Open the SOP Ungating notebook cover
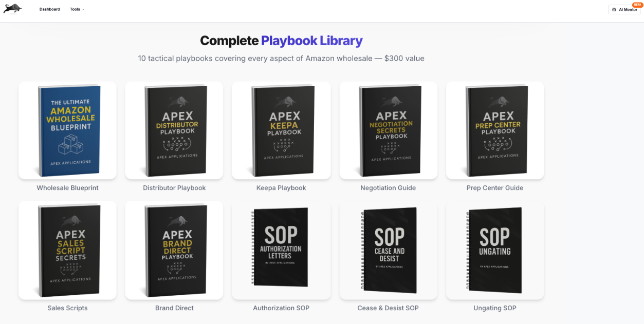Image resolution: width=644 pixels, height=324 pixels. [495, 251]
